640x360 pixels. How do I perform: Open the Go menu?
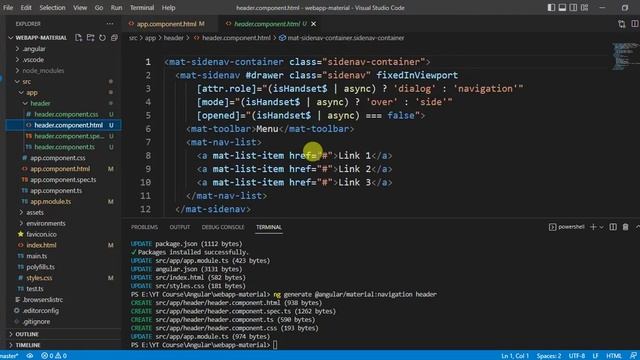coord(99,7)
